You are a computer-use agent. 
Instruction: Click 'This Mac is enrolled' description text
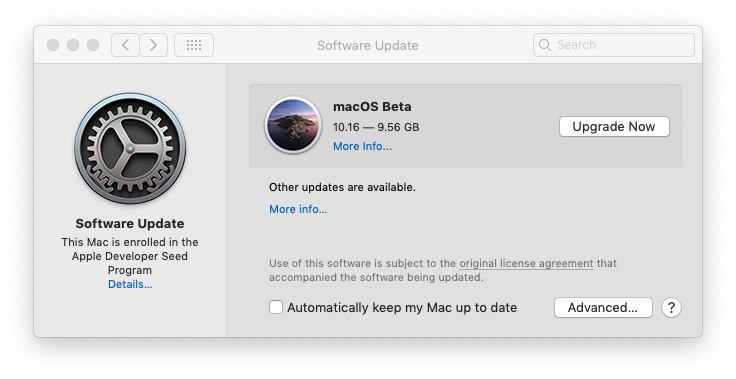pos(130,256)
